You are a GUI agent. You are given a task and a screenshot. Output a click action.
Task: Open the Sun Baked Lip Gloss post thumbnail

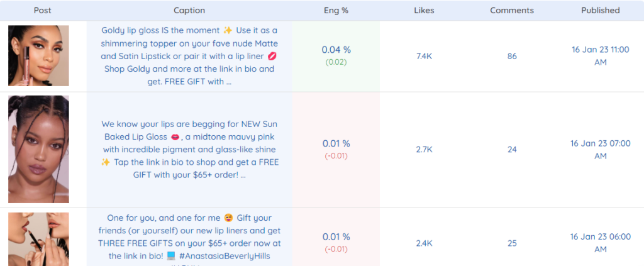38,150
